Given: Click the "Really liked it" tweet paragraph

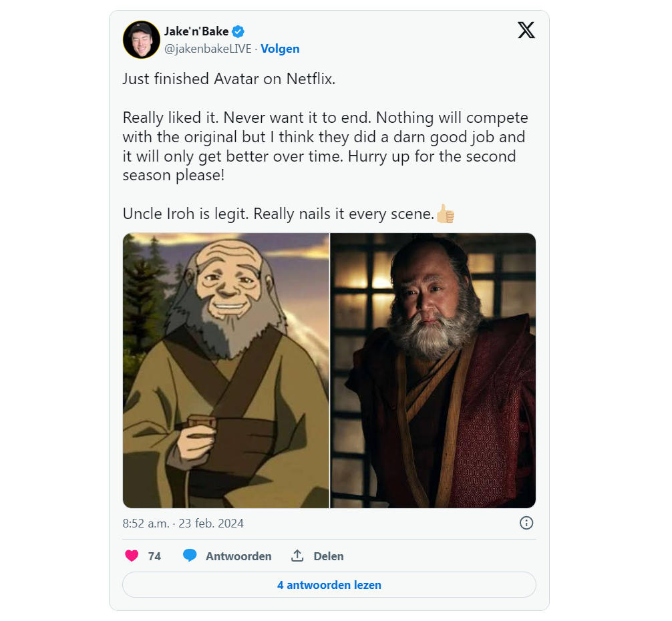Looking at the screenshot, I should tap(325, 147).
